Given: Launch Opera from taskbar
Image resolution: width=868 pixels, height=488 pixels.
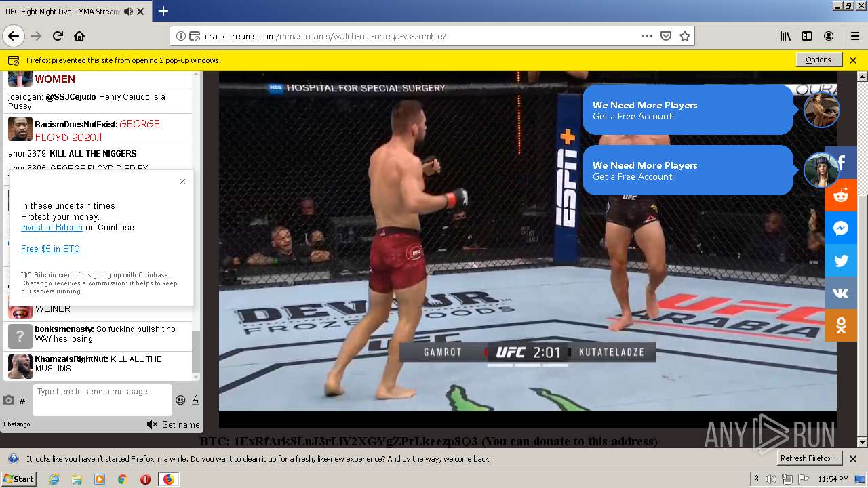Looking at the screenshot, I should [145, 479].
